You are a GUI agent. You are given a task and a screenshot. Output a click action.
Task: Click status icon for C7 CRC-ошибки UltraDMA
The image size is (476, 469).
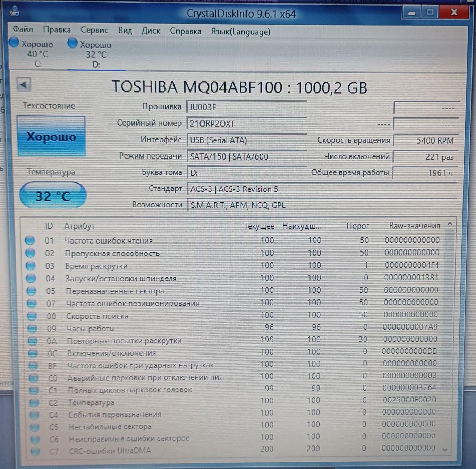(x=35, y=452)
